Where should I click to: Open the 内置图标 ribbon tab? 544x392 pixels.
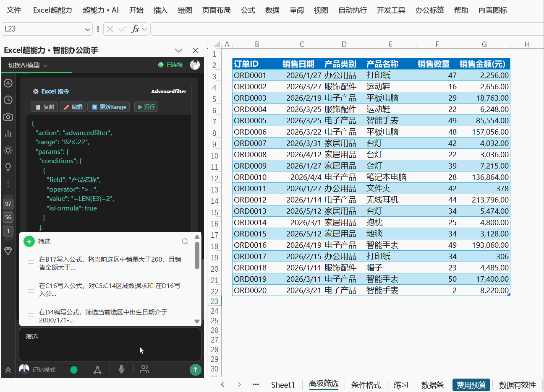[493, 10]
